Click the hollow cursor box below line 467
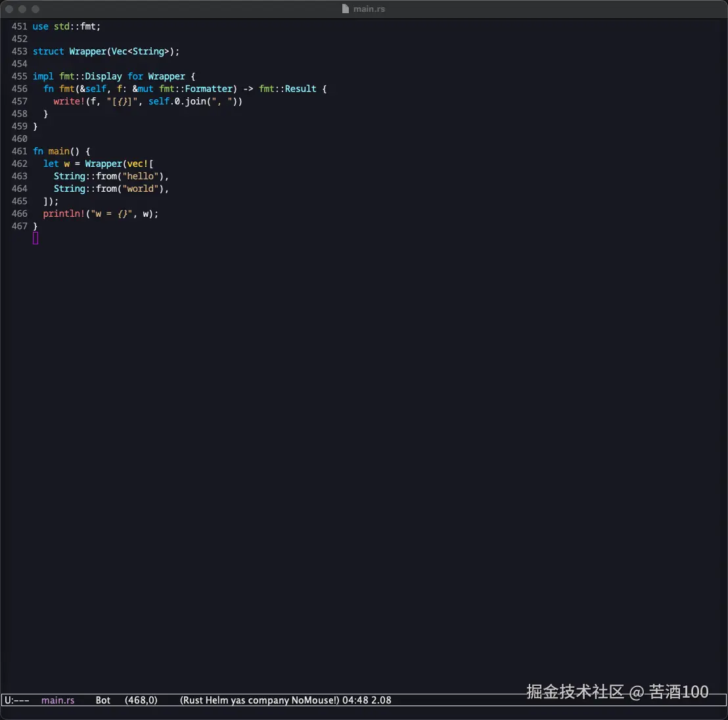This screenshot has width=728, height=720. pyautogui.click(x=35, y=238)
